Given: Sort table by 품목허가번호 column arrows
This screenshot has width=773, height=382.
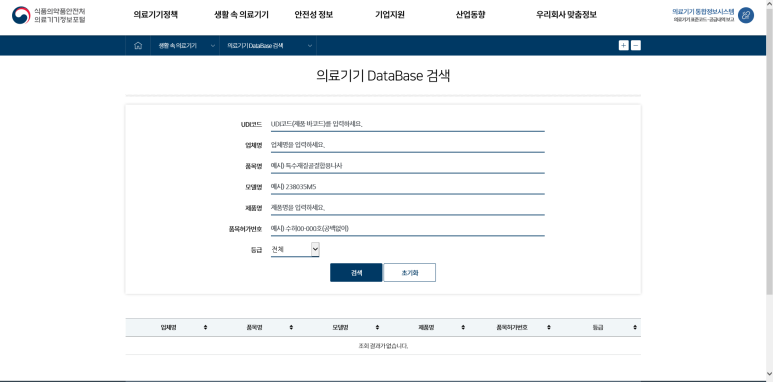Looking at the screenshot, I should click(x=549, y=327).
